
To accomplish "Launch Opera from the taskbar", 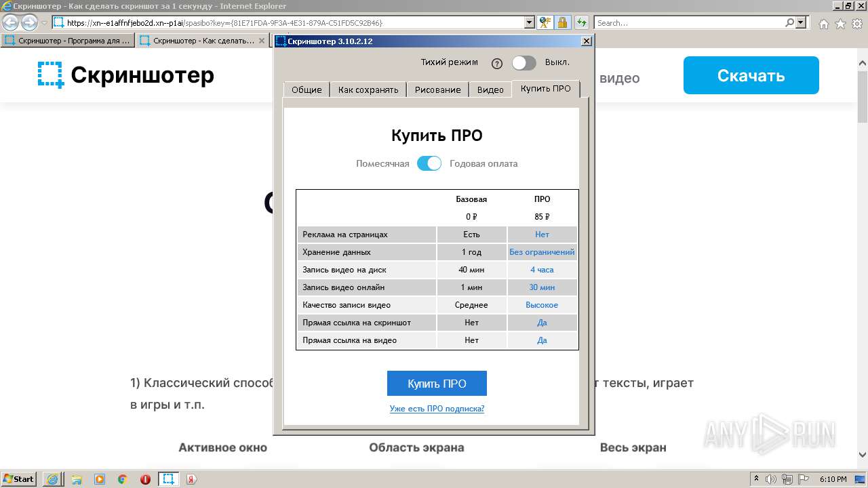I will click(x=145, y=479).
